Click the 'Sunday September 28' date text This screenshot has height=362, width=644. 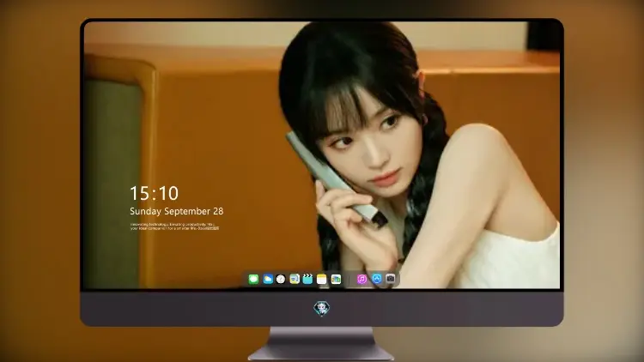point(177,211)
